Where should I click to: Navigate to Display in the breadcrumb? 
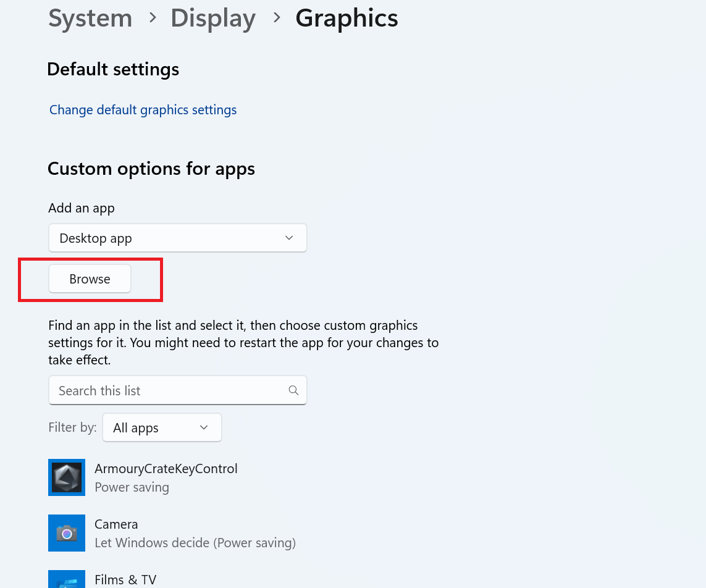pyautogui.click(x=213, y=19)
